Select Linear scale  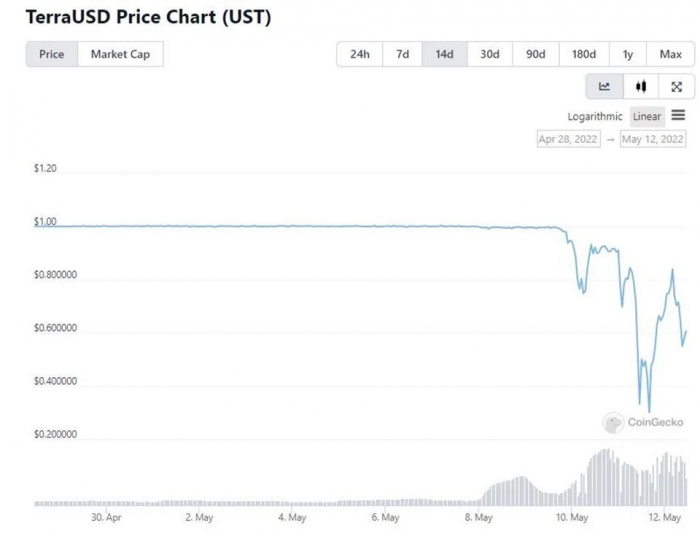[x=647, y=117]
